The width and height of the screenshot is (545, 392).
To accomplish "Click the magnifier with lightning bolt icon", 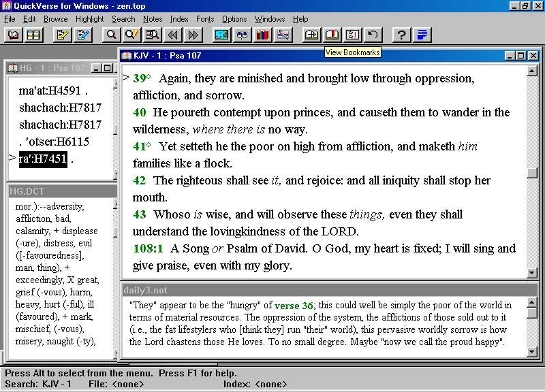I will click(x=131, y=35).
